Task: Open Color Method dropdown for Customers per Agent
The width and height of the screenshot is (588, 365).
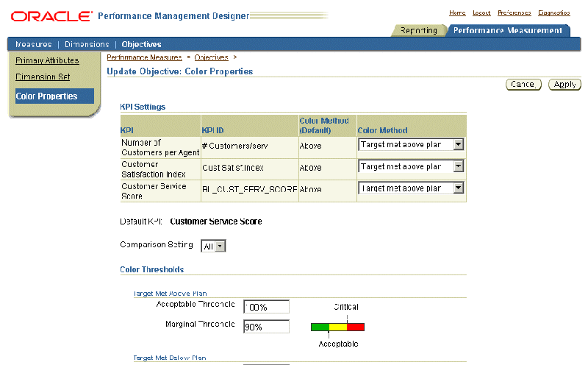Action: click(411, 144)
